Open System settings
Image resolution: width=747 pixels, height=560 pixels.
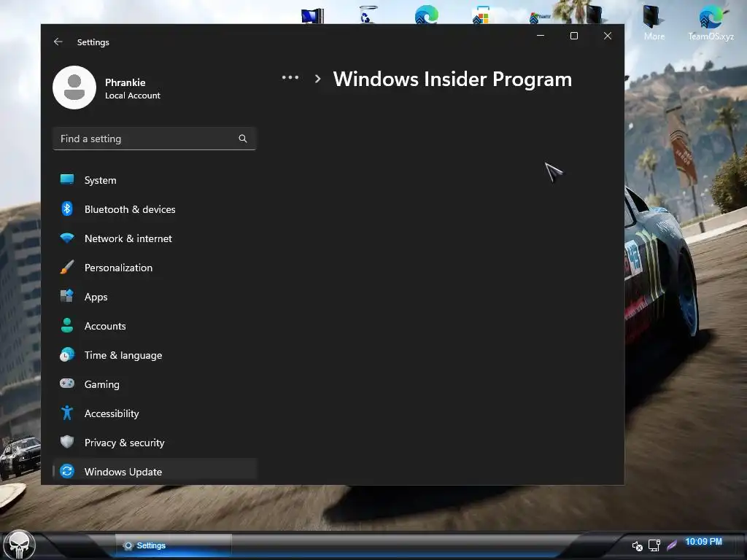point(155,180)
